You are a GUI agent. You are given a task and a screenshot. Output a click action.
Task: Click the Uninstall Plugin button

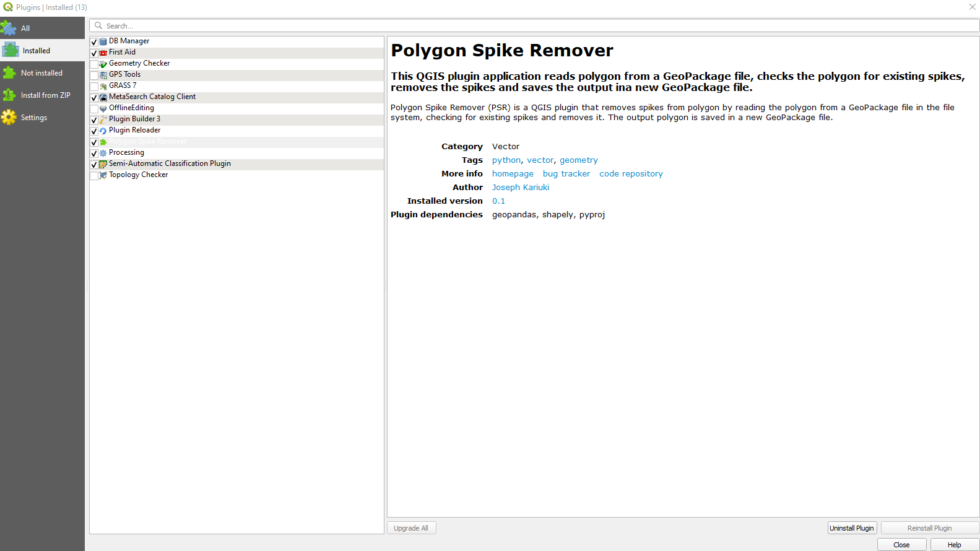click(x=852, y=528)
